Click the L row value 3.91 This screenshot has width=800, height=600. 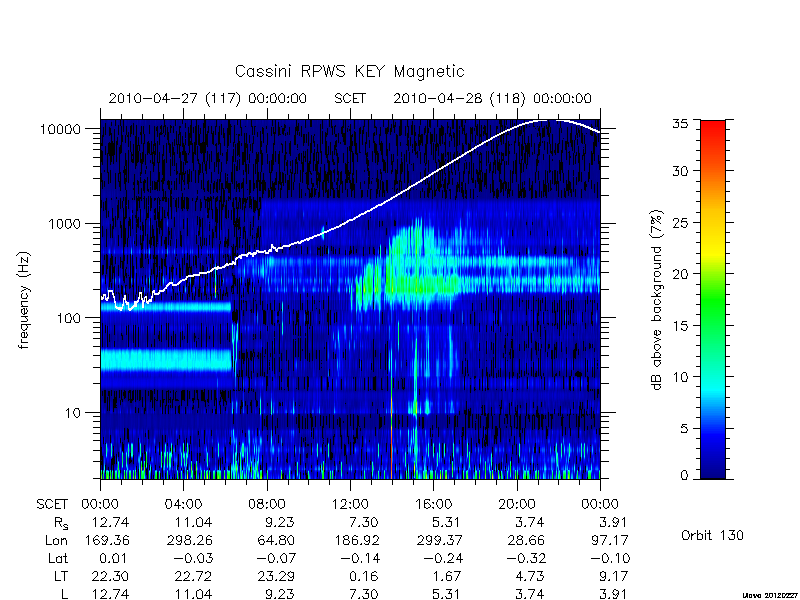tap(614, 594)
